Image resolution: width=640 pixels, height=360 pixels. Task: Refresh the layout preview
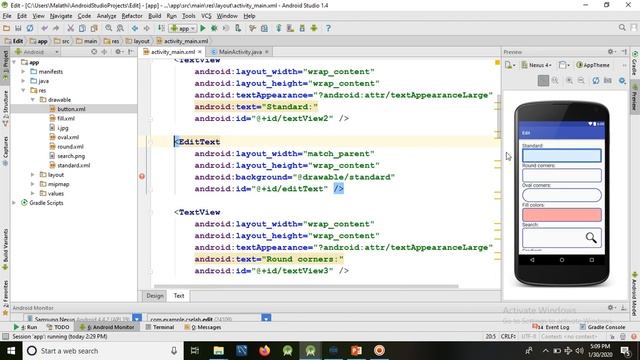click(596, 80)
